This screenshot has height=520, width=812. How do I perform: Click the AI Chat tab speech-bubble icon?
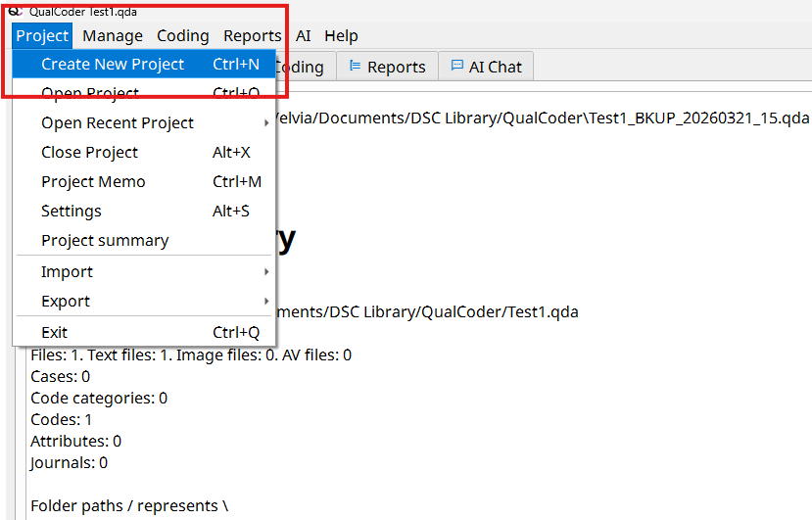pyautogui.click(x=456, y=67)
